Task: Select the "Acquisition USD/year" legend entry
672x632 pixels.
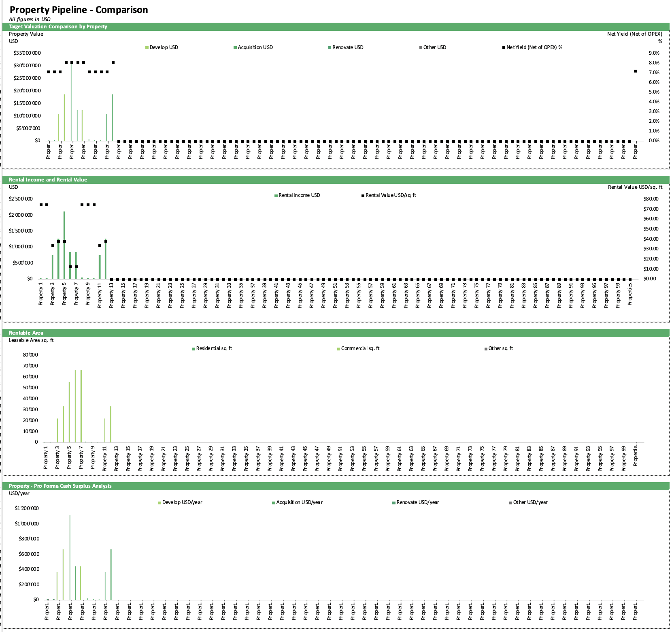Action: pyautogui.click(x=298, y=502)
